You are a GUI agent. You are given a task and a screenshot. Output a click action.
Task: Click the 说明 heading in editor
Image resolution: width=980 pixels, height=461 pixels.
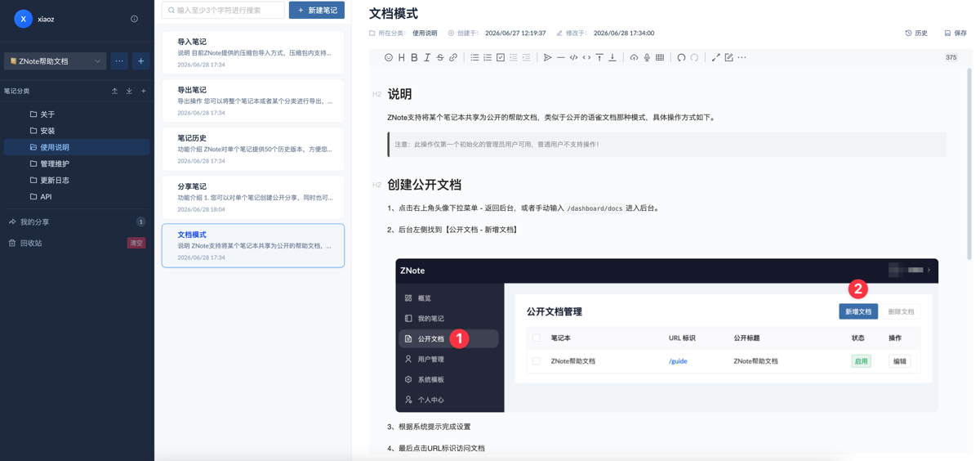(x=399, y=94)
